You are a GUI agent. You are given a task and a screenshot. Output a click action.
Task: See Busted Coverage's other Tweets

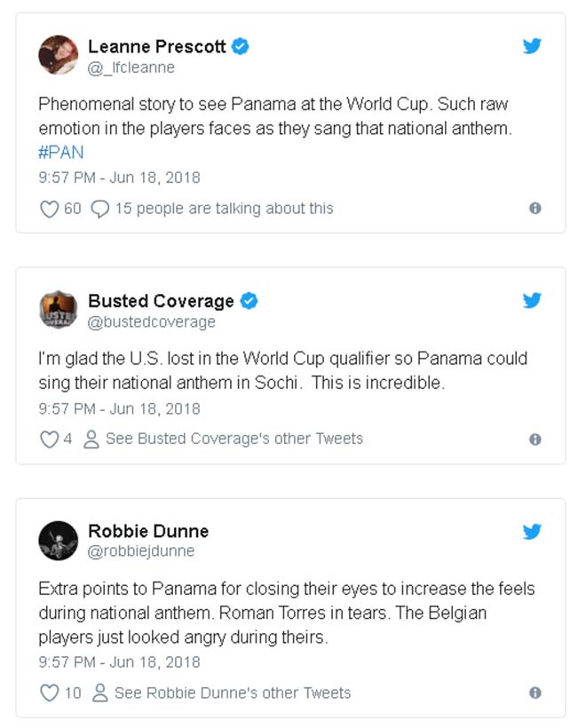tap(234, 439)
